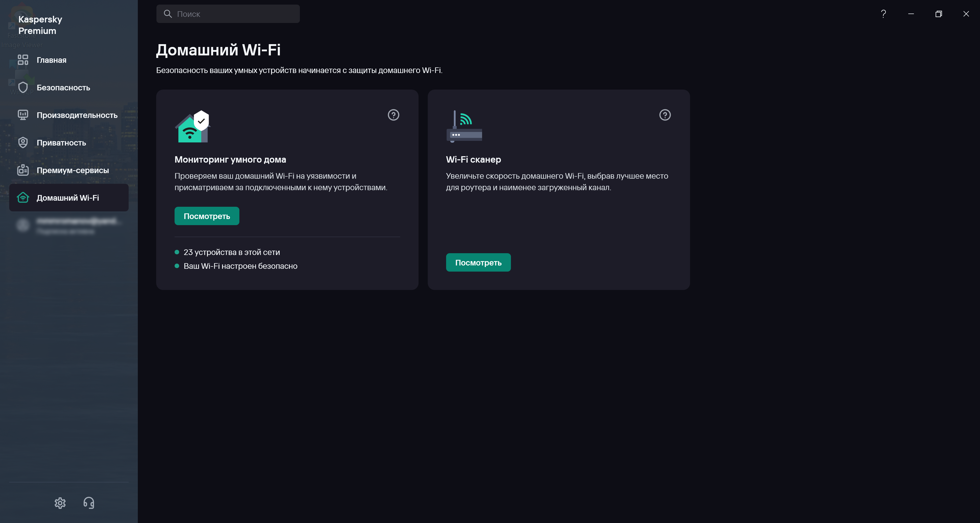Click the search magnifier icon
The height and width of the screenshot is (523, 980).
tap(168, 14)
